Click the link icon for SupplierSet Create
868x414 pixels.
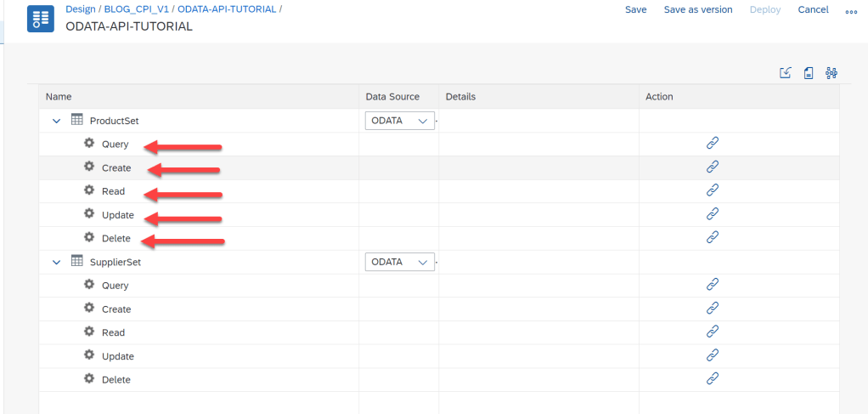(713, 309)
